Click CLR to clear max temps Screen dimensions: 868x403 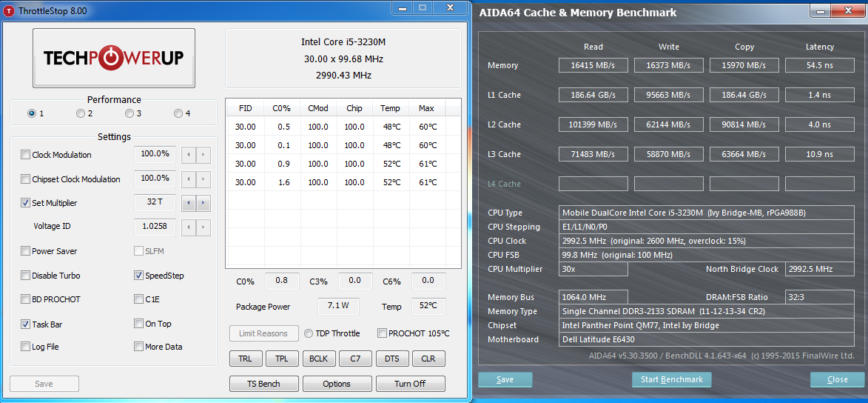pos(428,359)
